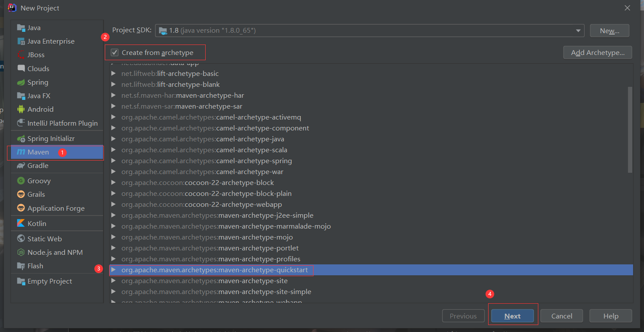Select Static Web project type

tap(57, 239)
